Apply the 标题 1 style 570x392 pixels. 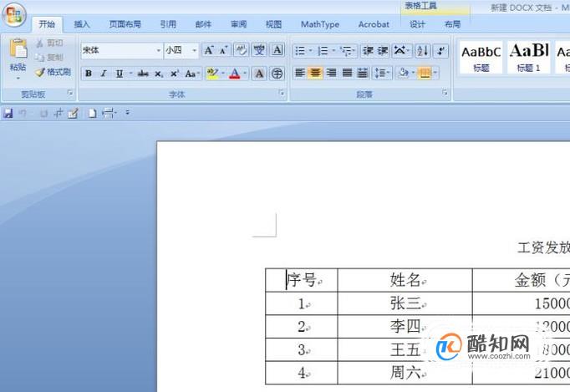point(528,58)
